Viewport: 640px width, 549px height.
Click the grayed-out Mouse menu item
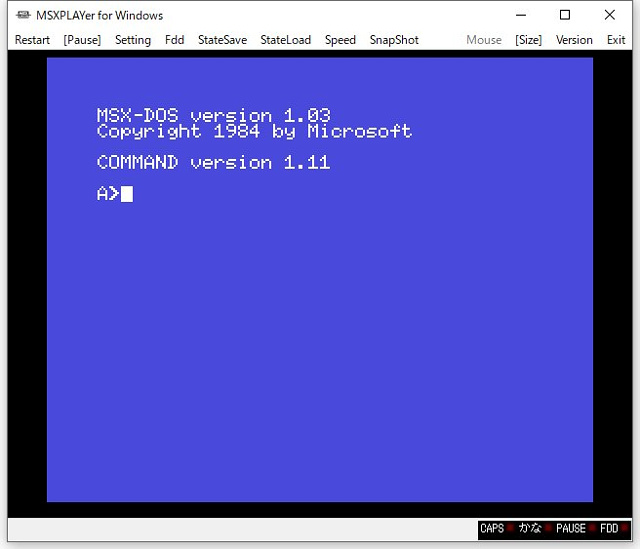(x=484, y=40)
